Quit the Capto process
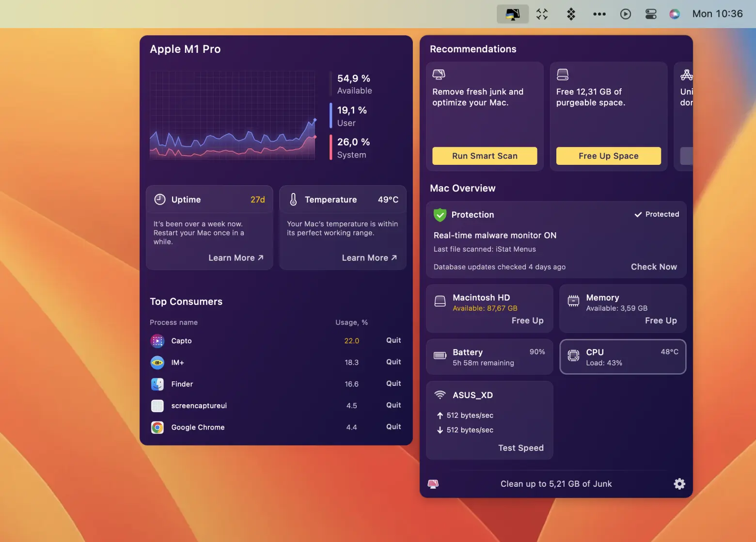The image size is (756, 542). [393, 340]
